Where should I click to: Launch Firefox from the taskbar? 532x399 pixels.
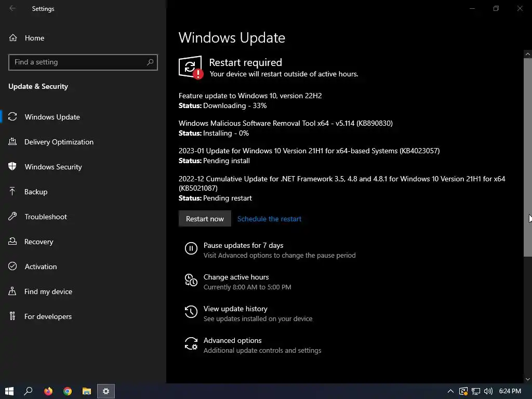click(48, 391)
